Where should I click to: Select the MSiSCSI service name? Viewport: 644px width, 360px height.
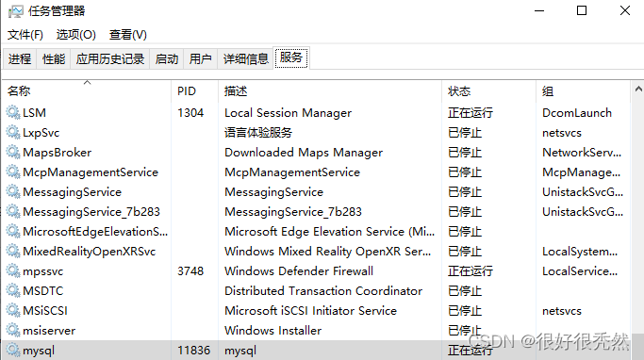pyautogui.click(x=45, y=311)
